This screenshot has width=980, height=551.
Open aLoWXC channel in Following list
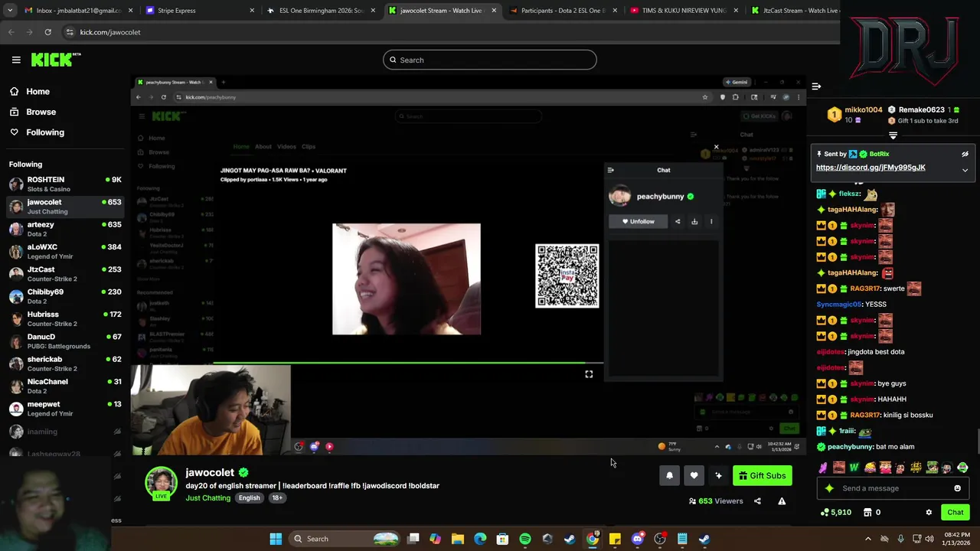pos(65,251)
